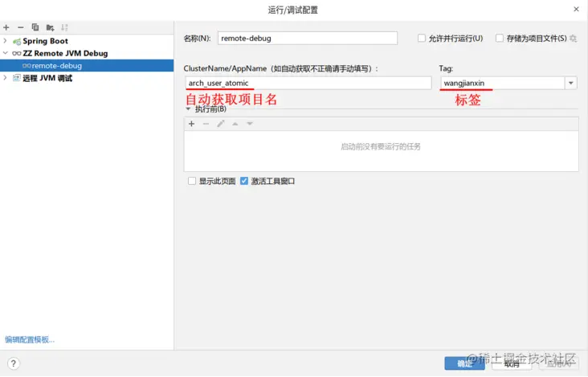
Task: Sort configurations alphabetically icon
Action: 64,27
